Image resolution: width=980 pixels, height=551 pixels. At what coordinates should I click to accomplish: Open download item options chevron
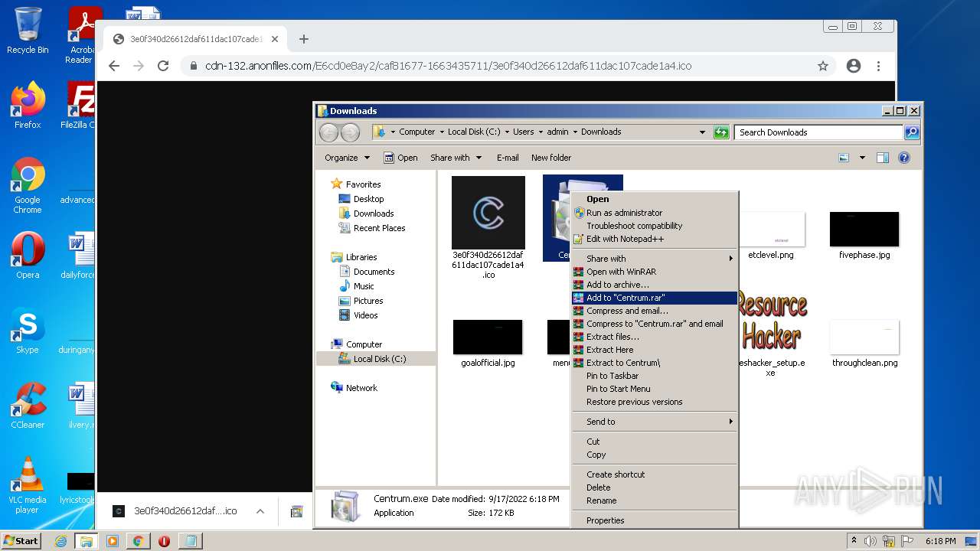tap(260, 511)
